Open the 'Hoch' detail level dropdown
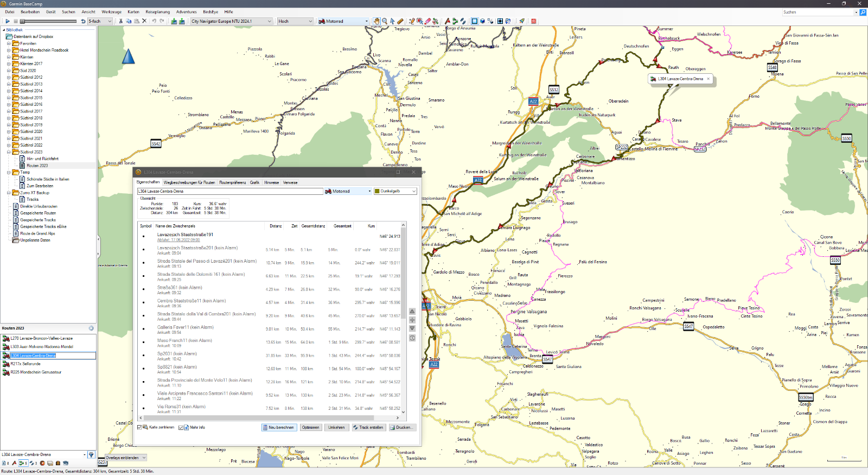 [295, 21]
